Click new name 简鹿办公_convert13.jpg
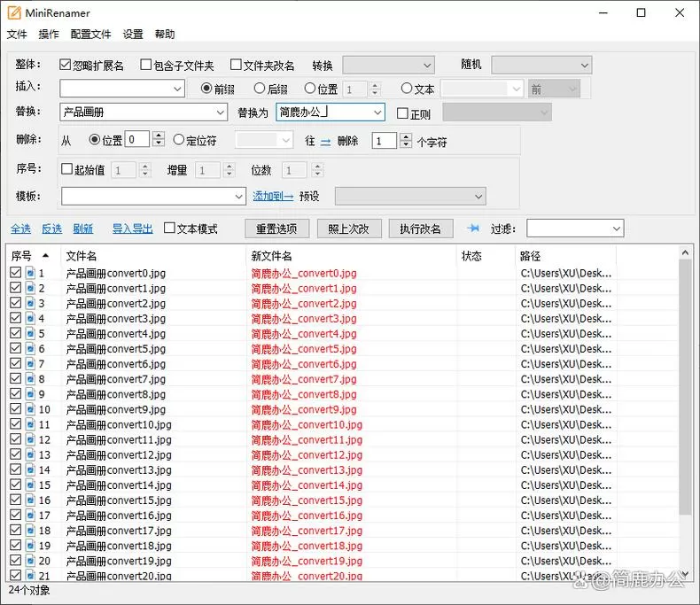The width and height of the screenshot is (700, 605). click(x=307, y=469)
